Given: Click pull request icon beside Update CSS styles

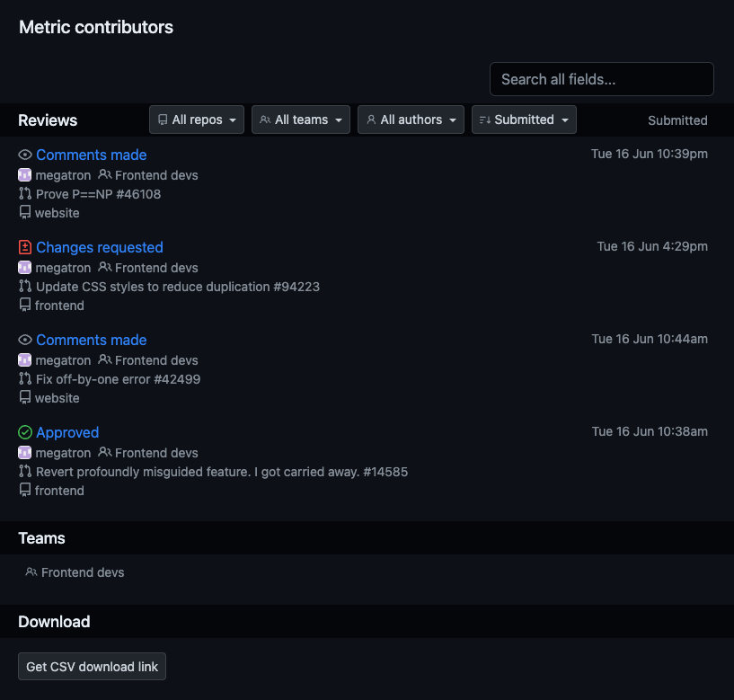Looking at the screenshot, I should (x=25, y=286).
